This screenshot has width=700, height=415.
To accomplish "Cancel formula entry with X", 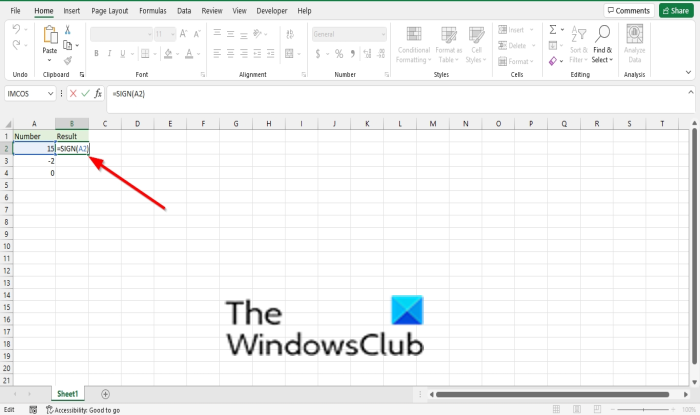I will [73, 93].
